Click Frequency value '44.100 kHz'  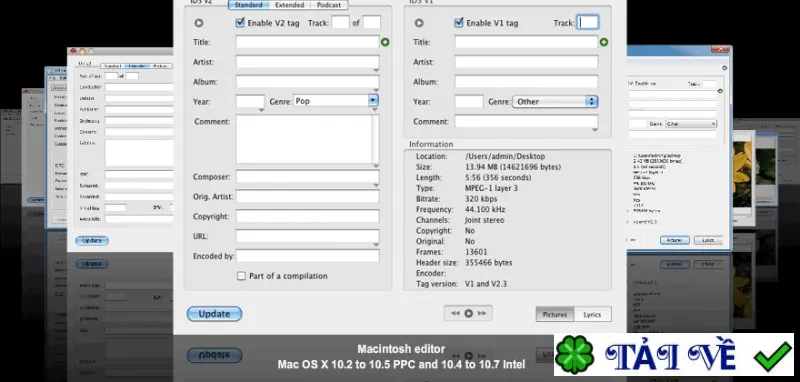click(484, 209)
